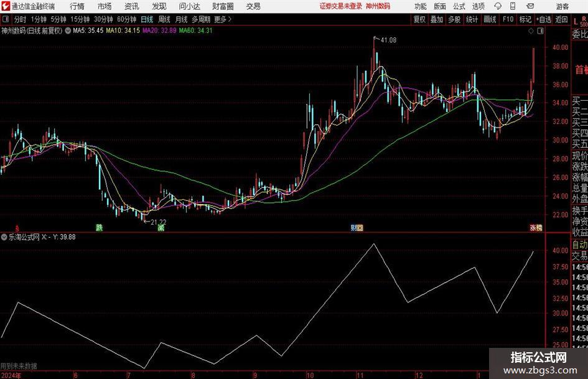Image resolution: width=588 pixels, height=379 pixels.
Task: Click the 21.22 low price label
Action: (x=158, y=222)
